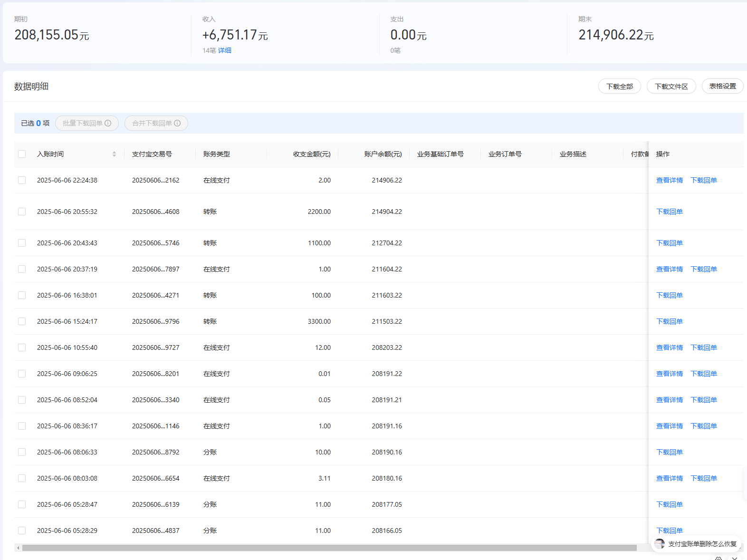
Task: Select the checkbox for 2025-06-06 15:24:17 row
Action: click(x=22, y=321)
